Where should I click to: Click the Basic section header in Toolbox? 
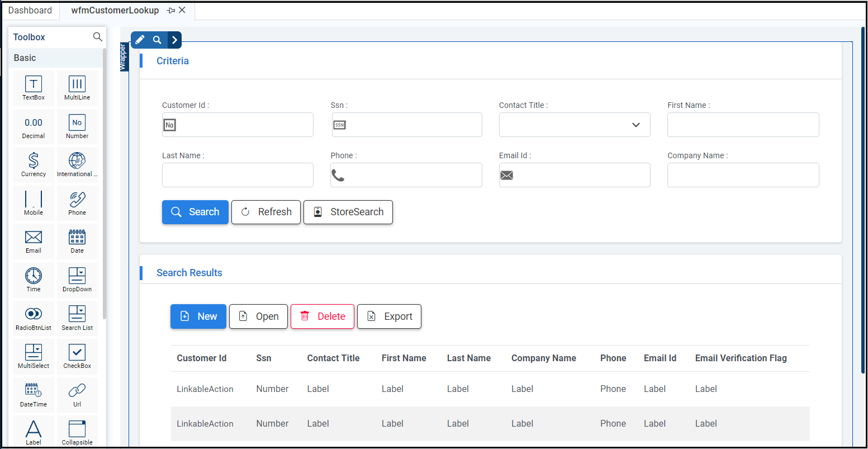pos(56,58)
